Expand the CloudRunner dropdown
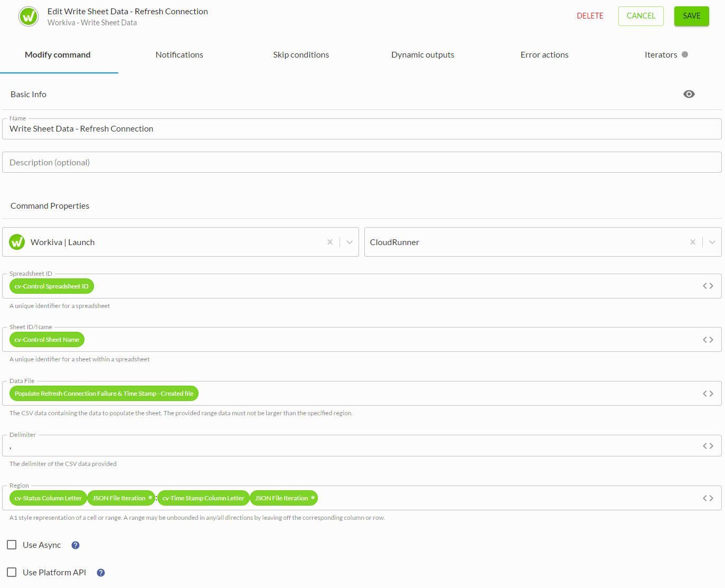 coord(712,242)
